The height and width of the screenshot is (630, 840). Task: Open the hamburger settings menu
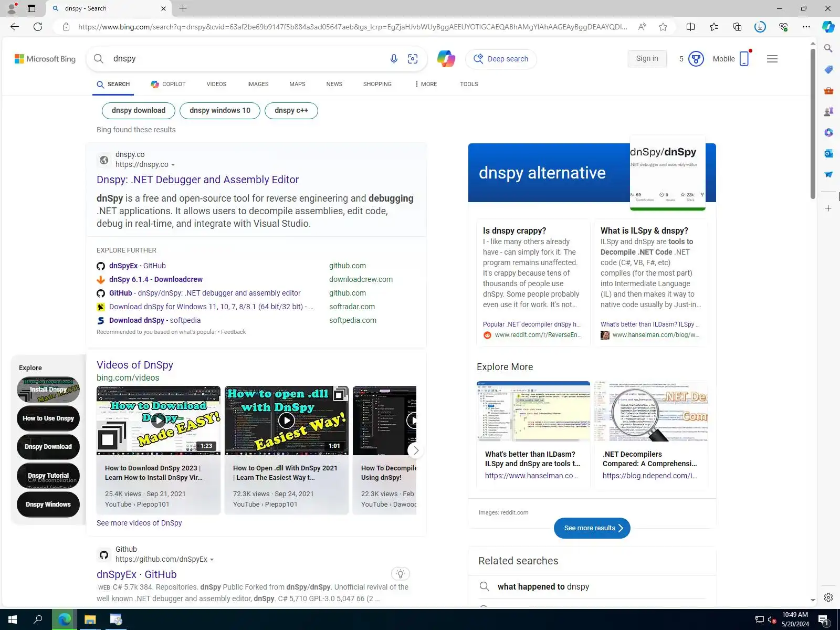pyautogui.click(x=772, y=59)
